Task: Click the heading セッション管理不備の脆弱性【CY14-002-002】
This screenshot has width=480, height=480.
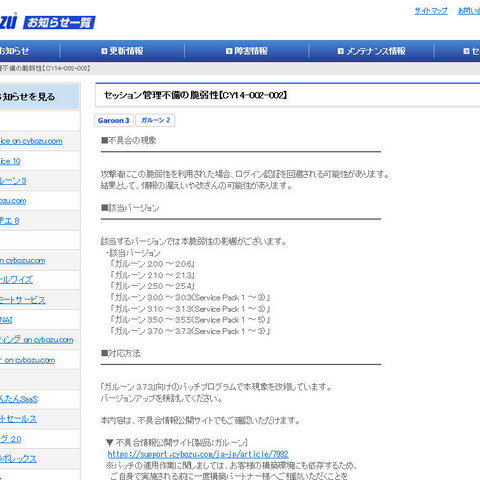Action: pos(195,95)
